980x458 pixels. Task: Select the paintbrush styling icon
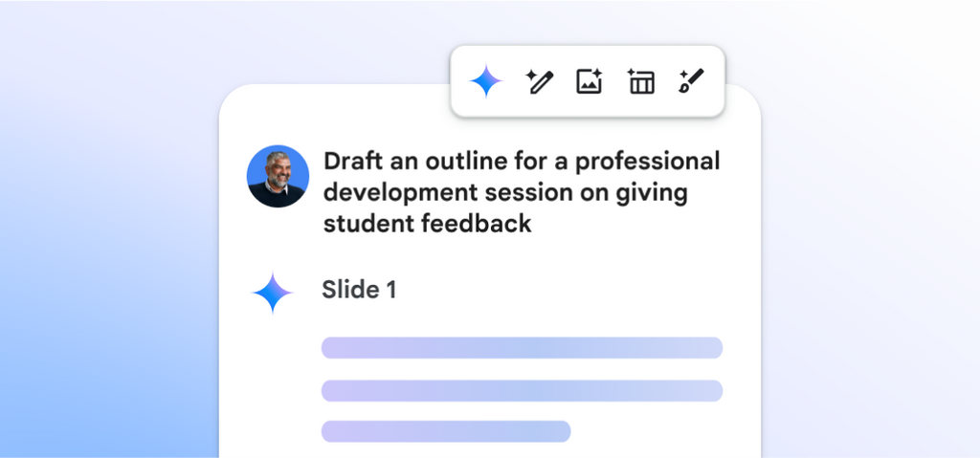[x=691, y=82]
